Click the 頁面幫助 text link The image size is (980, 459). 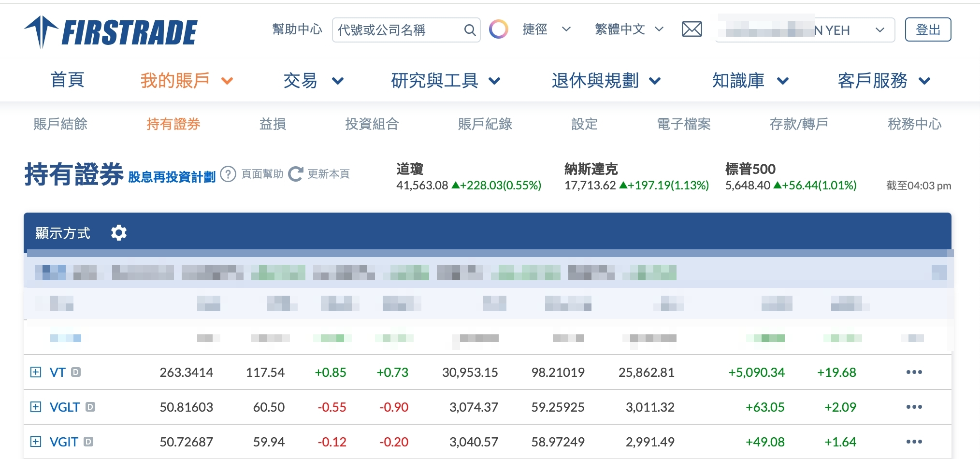[262, 174]
